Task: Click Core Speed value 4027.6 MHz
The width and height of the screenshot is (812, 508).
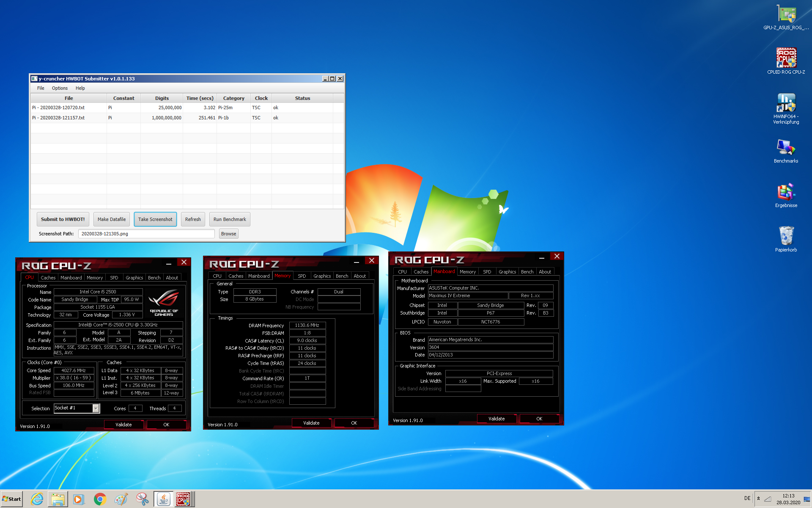Action: point(74,370)
